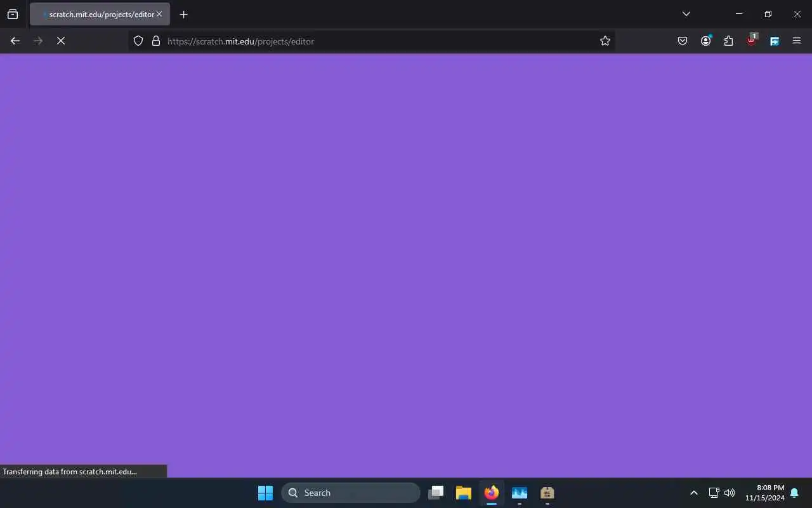Minimize the Firefox window
The height and width of the screenshot is (508, 812).
(739, 14)
